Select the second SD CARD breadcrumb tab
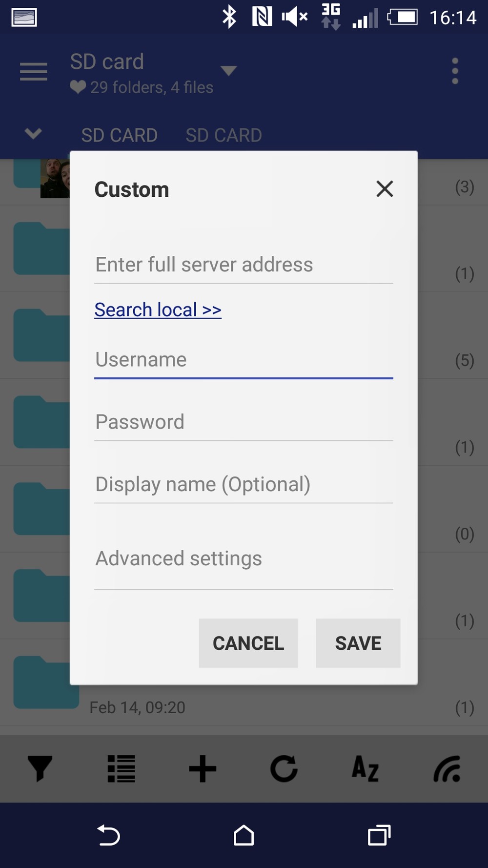 (x=224, y=135)
